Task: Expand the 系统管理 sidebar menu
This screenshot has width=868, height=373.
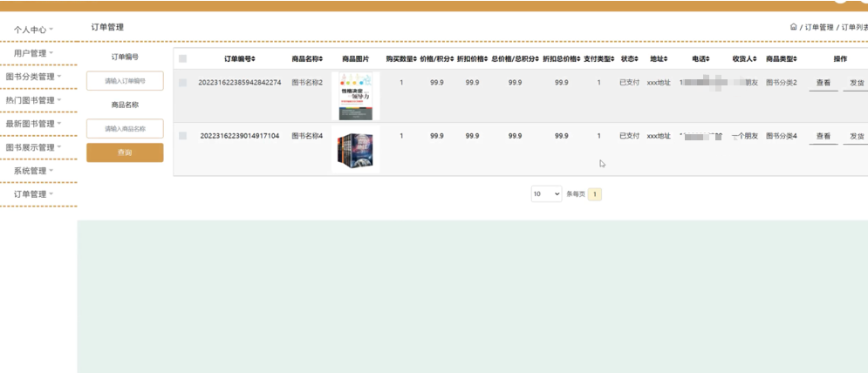Action: pos(34,171)
